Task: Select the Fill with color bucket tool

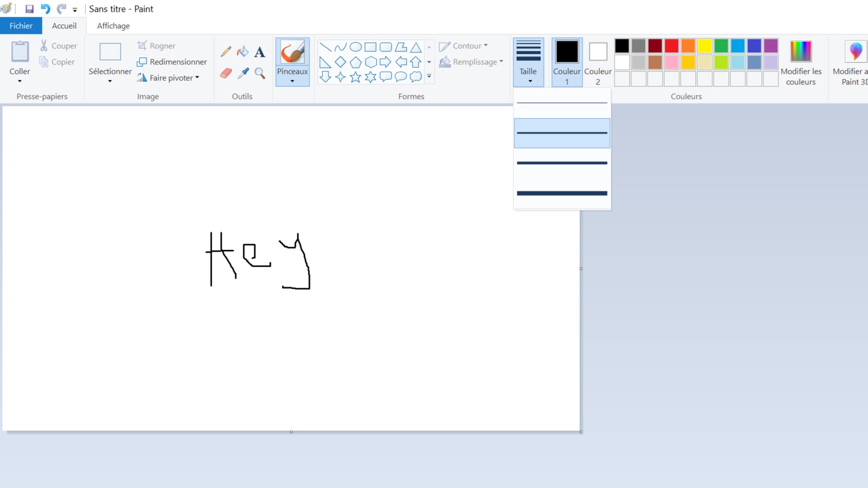Action: click(243, 52)
